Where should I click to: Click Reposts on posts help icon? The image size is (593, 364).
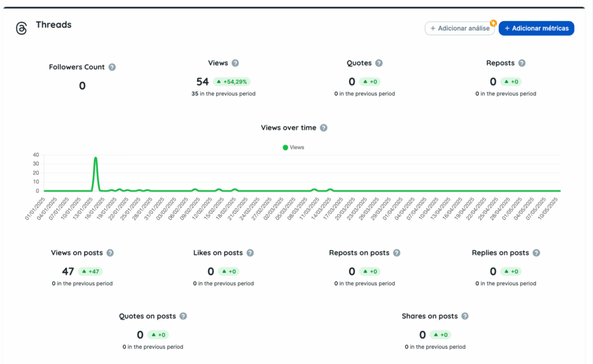click(x=397, y=253)
